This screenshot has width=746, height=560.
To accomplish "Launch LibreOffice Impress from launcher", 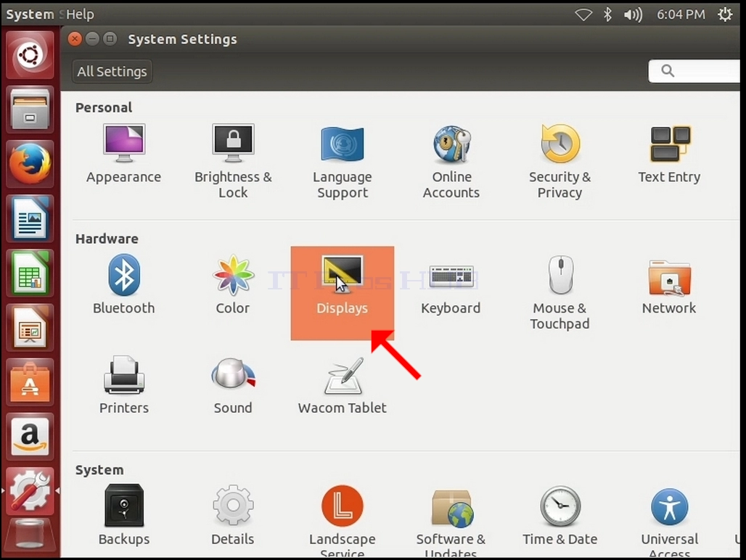I will (x=30, y=328).
